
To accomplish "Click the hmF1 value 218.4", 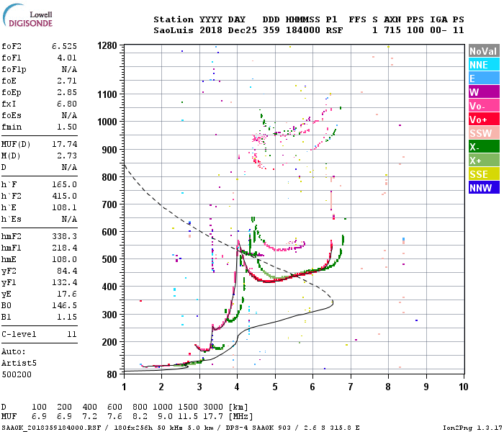I will [x=65, y=248].
